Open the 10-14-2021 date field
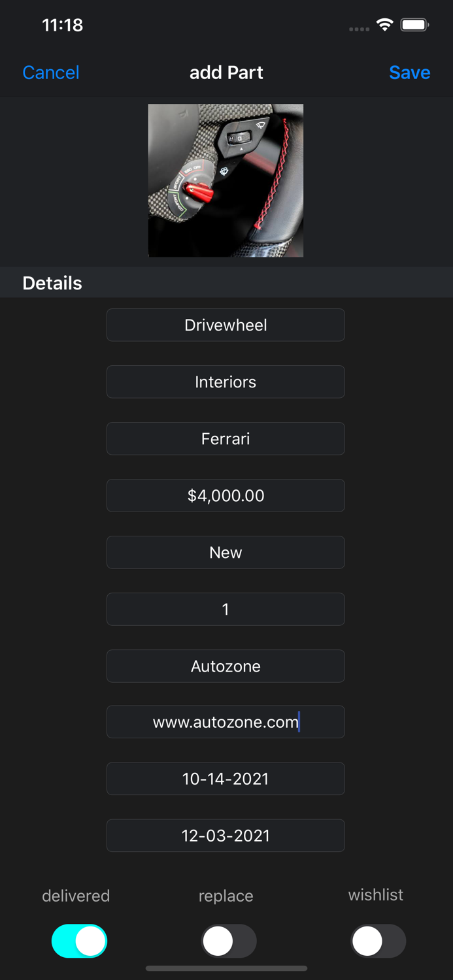 226,779
